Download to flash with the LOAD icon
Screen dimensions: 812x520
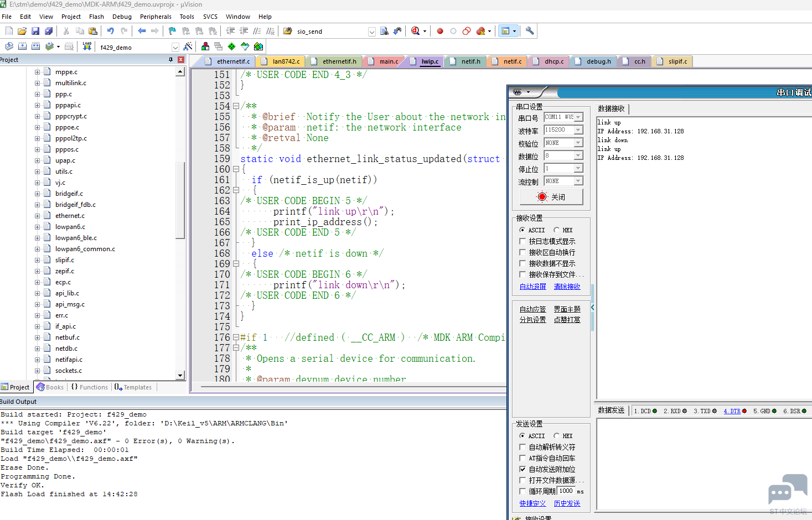[87, 46]
